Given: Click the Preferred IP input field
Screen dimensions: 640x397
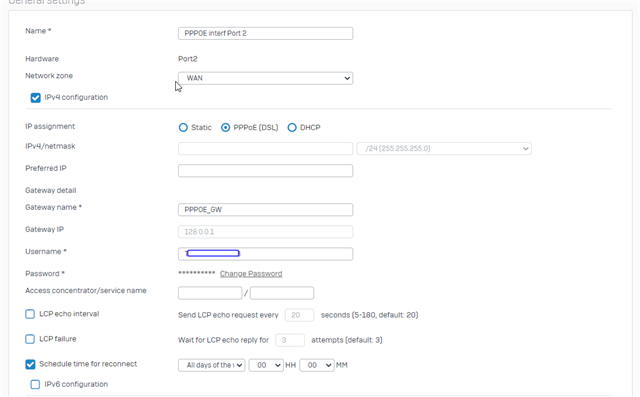Looking at the screenshot, I should [265, 171].
